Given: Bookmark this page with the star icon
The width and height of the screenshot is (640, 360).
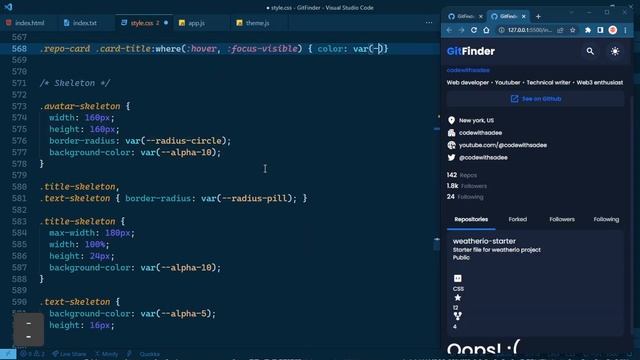Looking at the screenshot, I should tap(573, 30).
